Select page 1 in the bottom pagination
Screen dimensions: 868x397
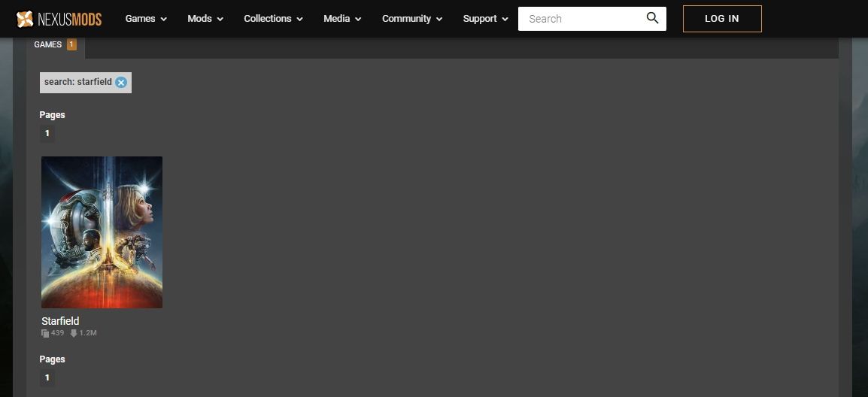[x=47, y=377]
